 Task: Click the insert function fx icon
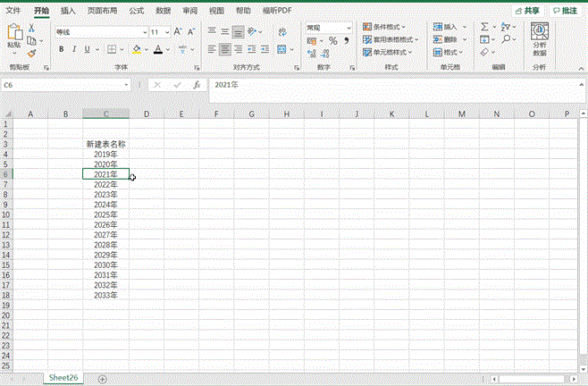click(197, 85)
